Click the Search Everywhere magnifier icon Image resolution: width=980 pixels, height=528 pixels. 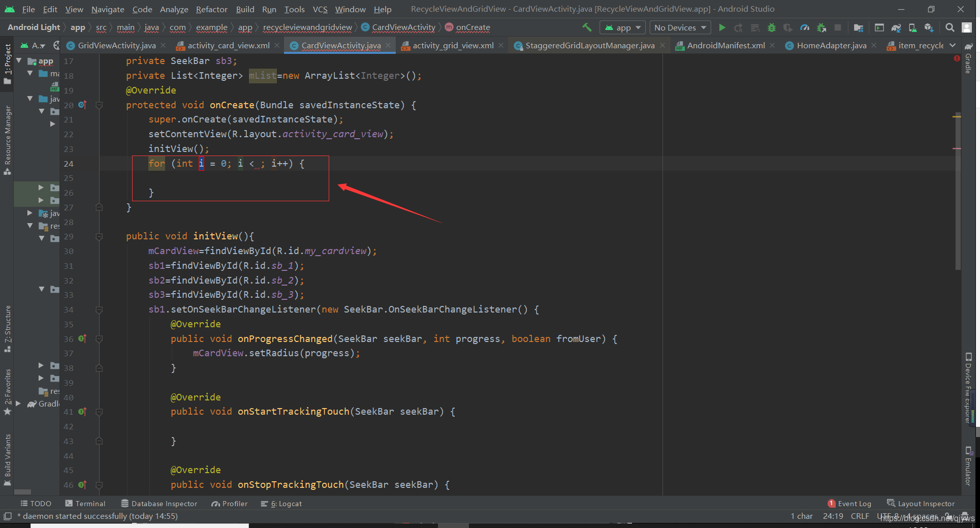pos(950,27)
